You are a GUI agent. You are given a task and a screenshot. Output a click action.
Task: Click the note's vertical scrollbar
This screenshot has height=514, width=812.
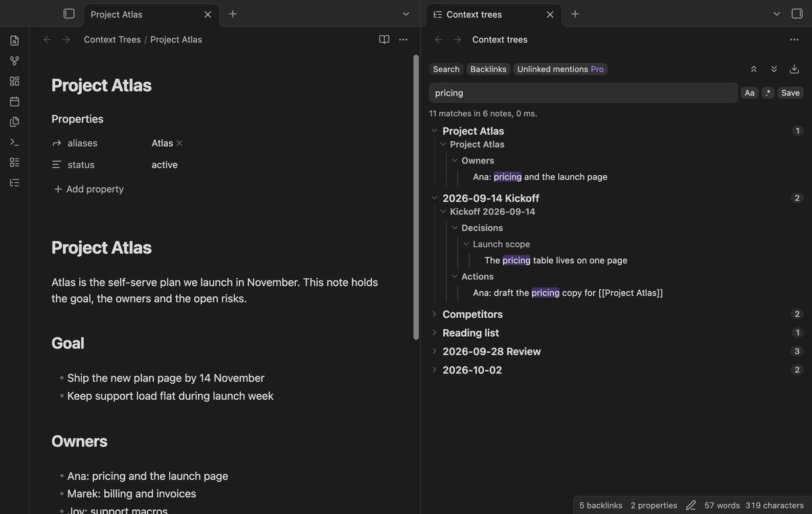pos(416,197)
